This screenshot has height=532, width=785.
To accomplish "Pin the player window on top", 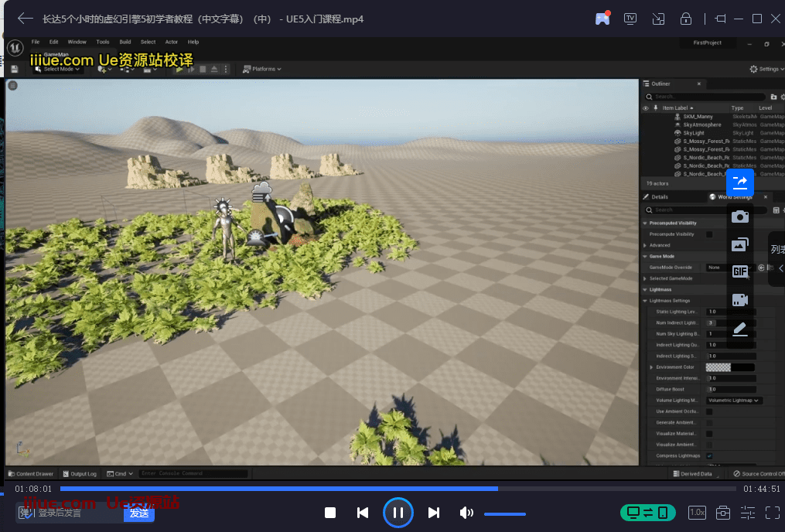I will [x=721, y=19].
